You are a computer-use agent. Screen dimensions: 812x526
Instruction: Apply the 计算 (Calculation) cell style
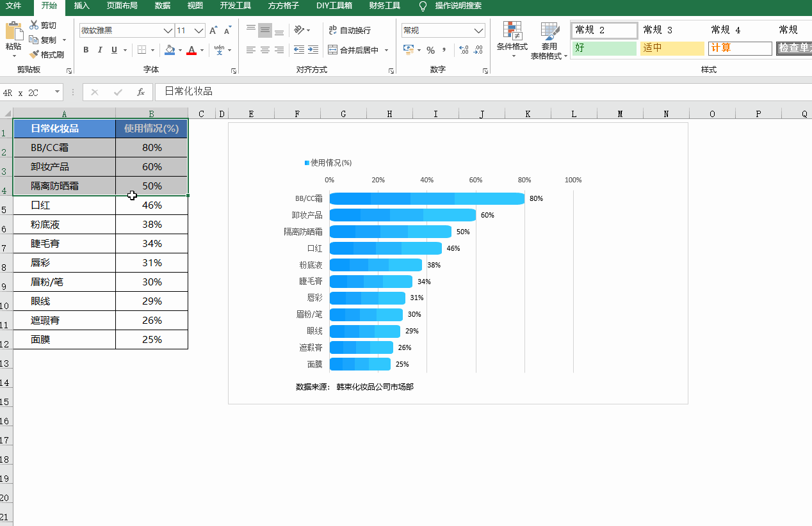coord(740,48)
